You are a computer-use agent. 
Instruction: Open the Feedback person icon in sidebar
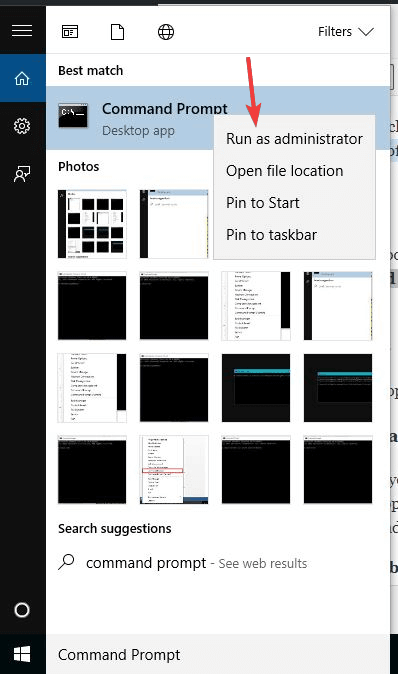pyautogui.click(x=22, y=174)
